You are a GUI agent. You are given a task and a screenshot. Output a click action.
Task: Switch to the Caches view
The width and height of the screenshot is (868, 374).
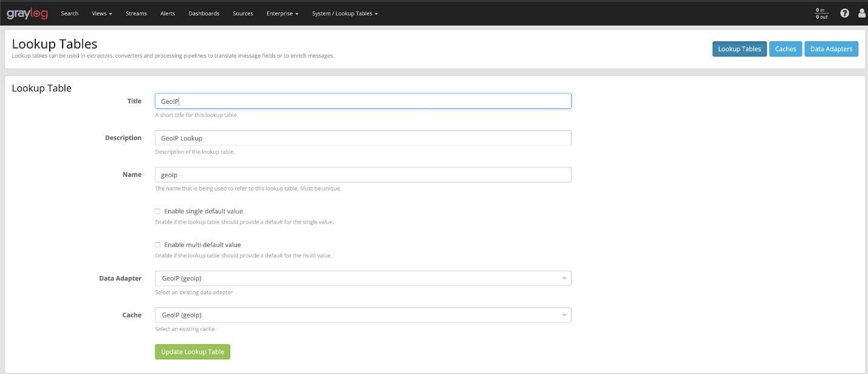tap(785, 49)
